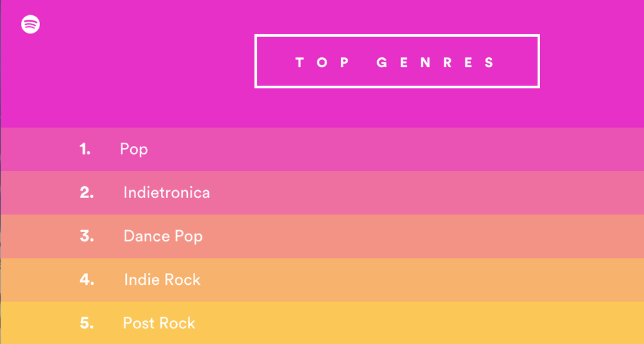The width and height of the screenshot is (644, 344).
Task: Click rank number 3 beside Dance Pop
Action: 87,236
